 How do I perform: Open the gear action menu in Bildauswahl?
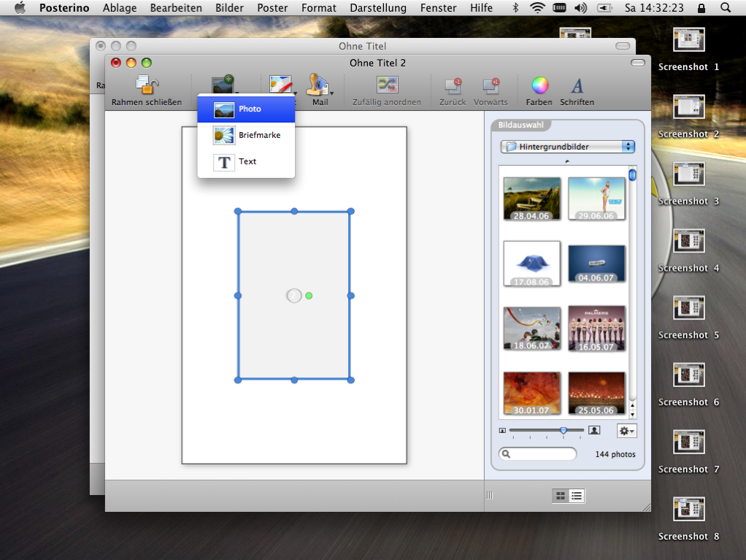(x=626, y=431)
